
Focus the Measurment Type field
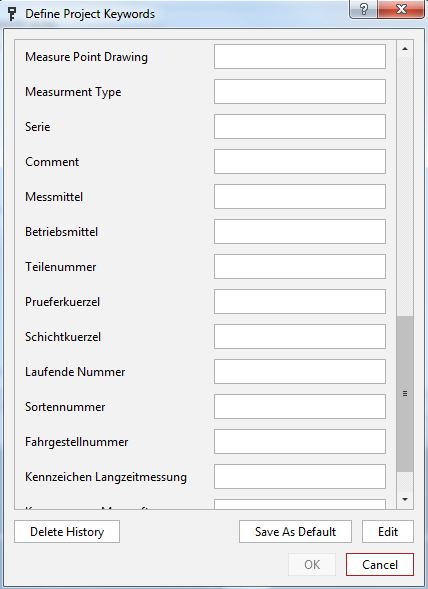[x=300, y=92]
